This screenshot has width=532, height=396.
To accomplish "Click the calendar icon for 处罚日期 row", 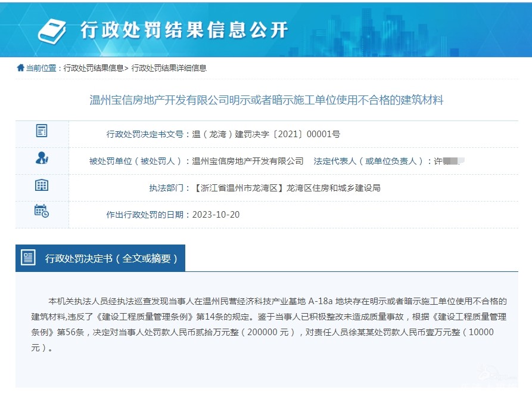I will (42, 211).
